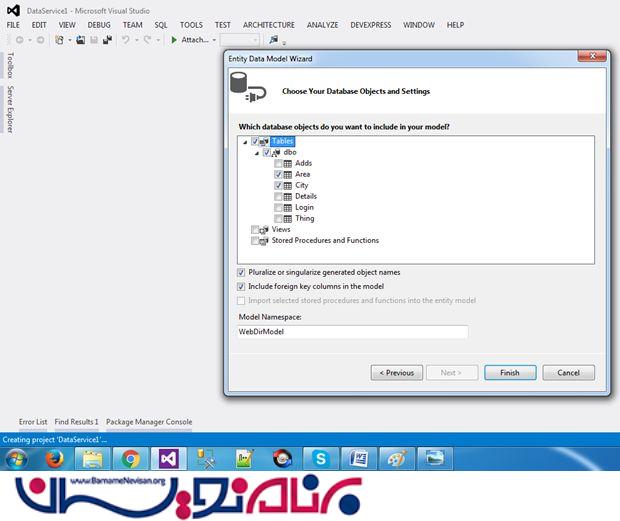Collapse the dbo schema node
The image size is (620, 521).
(x=256, y=153)
